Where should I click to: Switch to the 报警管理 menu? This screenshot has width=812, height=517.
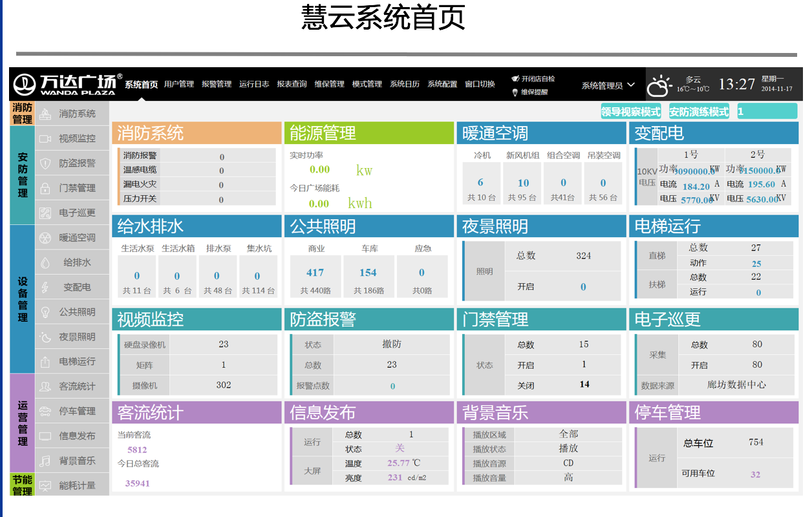tap(217, 84)
